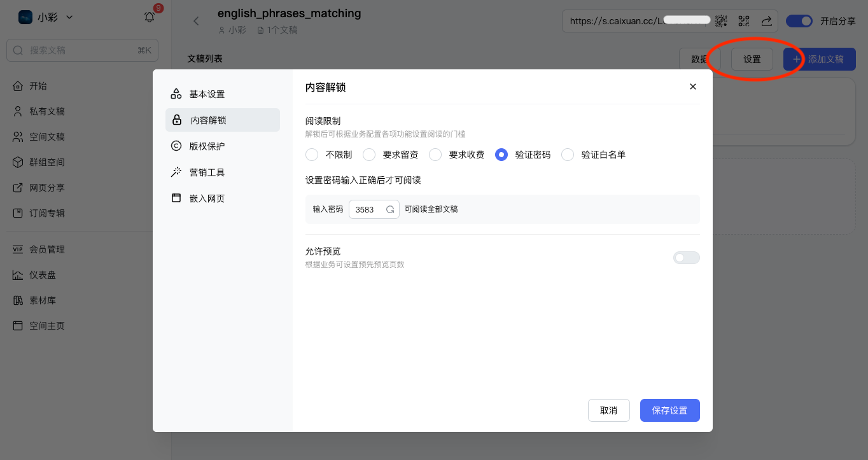Show the QR code icon
Image resolution: width=868 pixels, height=460 pixels.
[744, 21]
